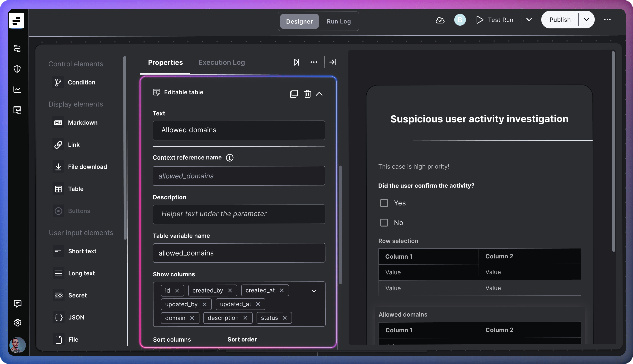Click the Table variable name input field
Screen dimensions: 633x364
coord(239,253)
